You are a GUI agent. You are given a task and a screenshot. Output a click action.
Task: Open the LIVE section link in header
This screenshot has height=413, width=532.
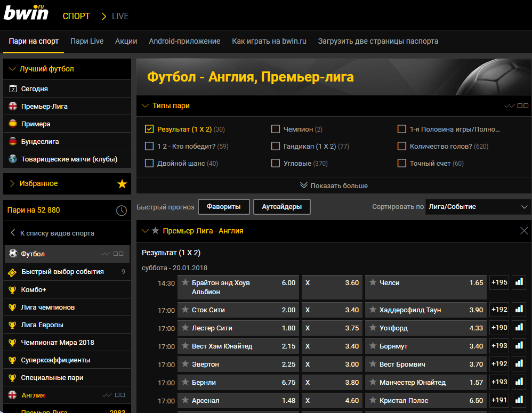tap(120, 17)
